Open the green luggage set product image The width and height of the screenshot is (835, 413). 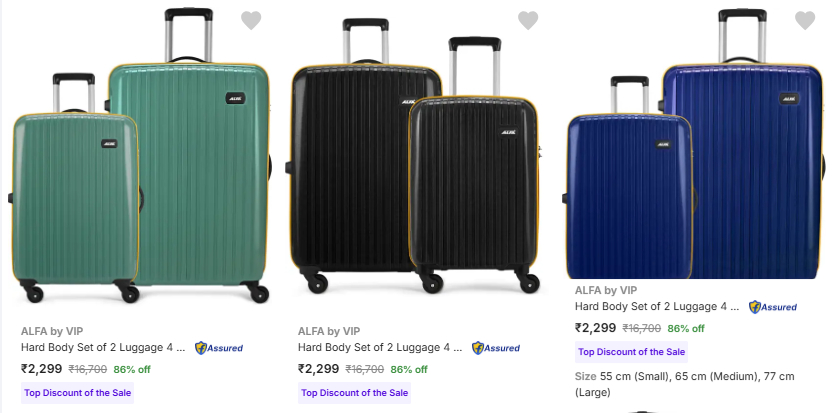point(140,160)
